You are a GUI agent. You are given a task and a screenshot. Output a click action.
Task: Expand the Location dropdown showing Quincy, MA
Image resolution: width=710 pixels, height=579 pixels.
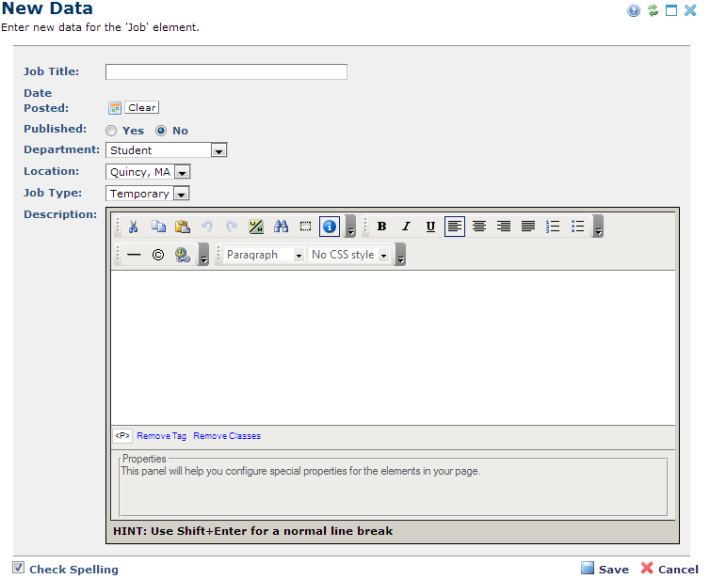181,172
